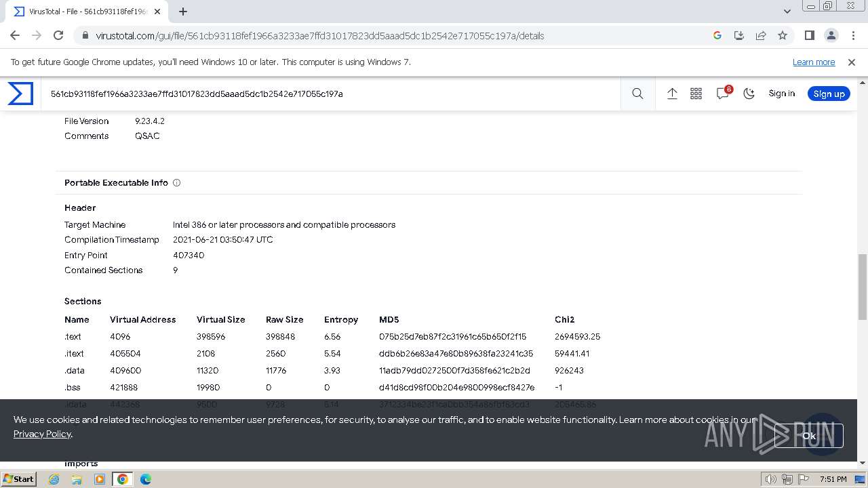The image size is (868, 488).
Task: Bookmark this page with star icon
Action: point(783,35)
